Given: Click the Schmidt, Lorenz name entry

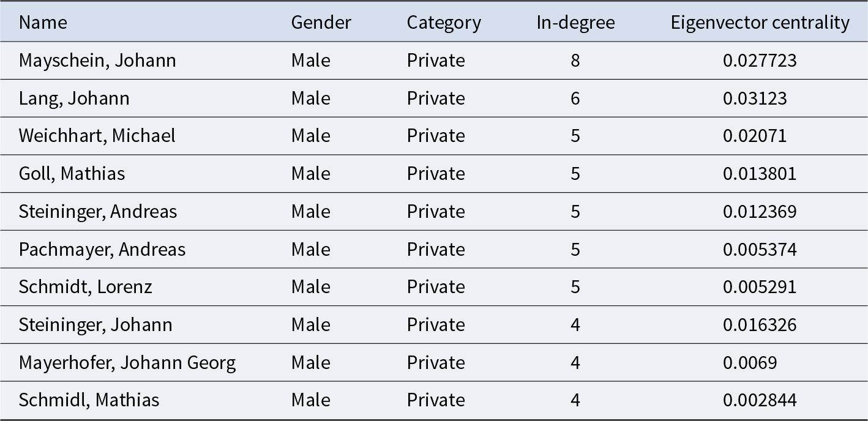Looking at the screenshot, I should pyautogui.click(x=85, y=287).
